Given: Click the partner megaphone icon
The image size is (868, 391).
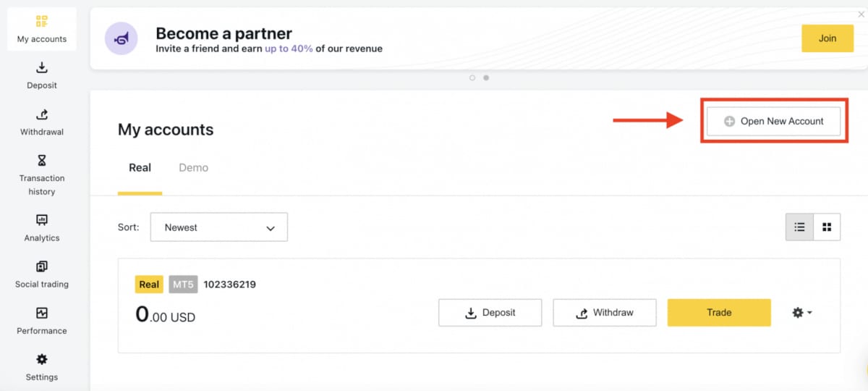Looking at the screenshot, I should [122, 38].
